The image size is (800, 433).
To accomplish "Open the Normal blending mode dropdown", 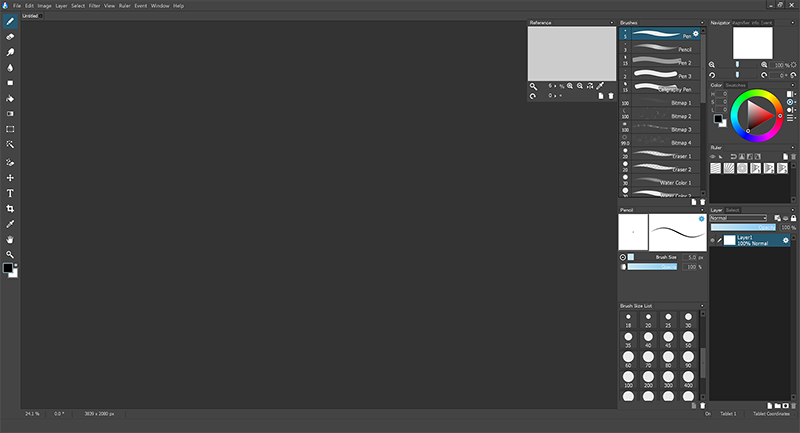I will tap(738, 218).
